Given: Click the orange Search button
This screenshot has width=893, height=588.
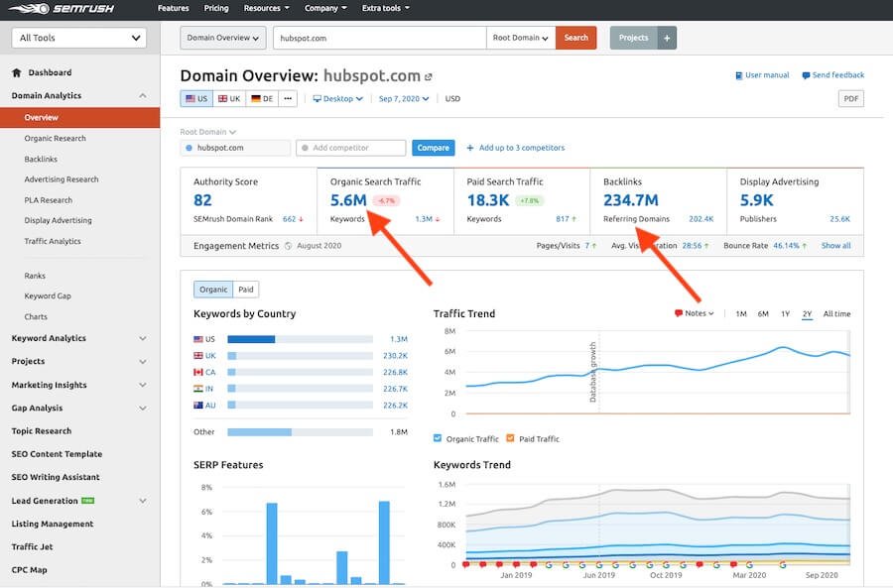Looking at the screenshot, I should click(575, 38).
